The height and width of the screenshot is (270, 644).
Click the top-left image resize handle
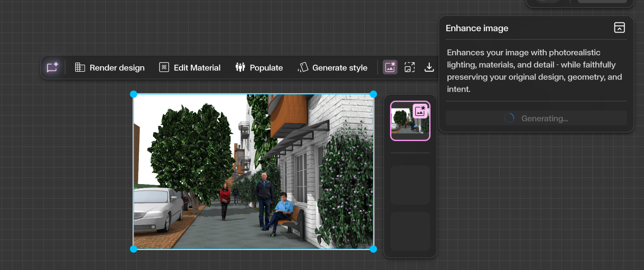[133, 94]
